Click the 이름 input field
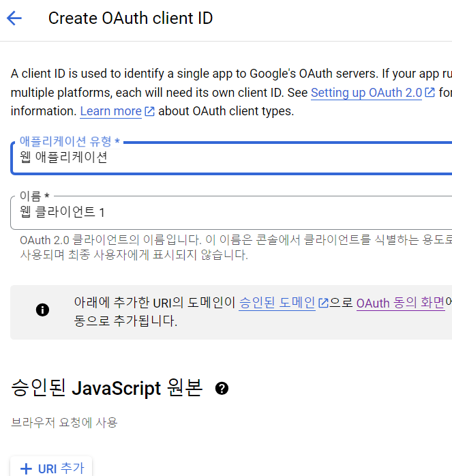 click(231, 213)
